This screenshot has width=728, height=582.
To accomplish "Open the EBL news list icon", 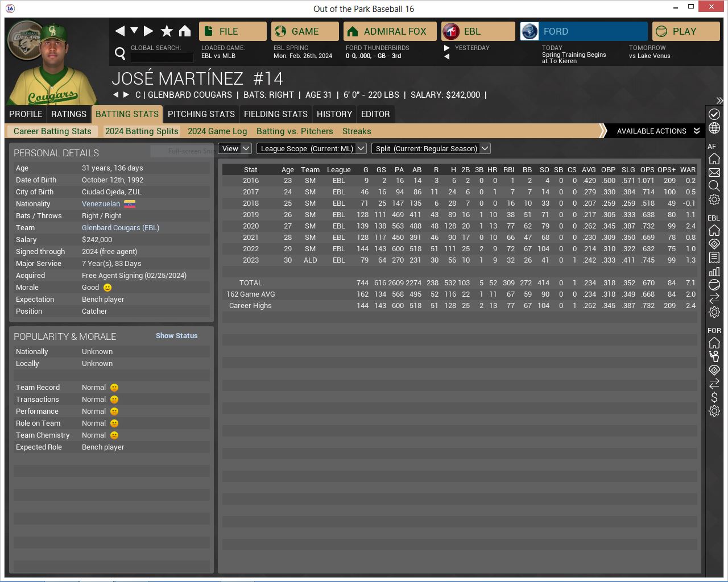I will (x=714, y=257).
